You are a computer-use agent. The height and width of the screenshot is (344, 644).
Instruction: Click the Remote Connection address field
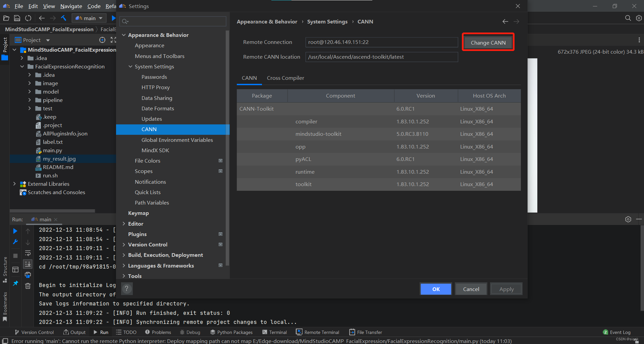(x=381, y=42)
